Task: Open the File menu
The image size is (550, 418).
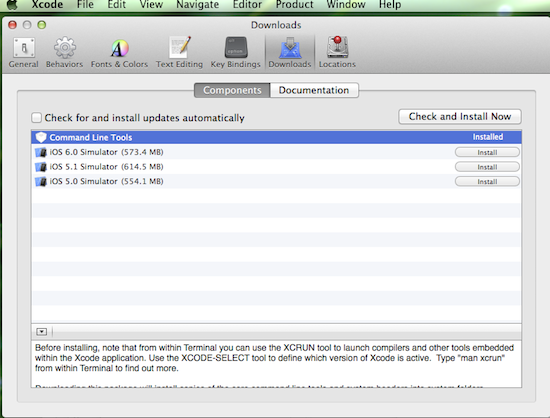Action: tap(85, 5)
